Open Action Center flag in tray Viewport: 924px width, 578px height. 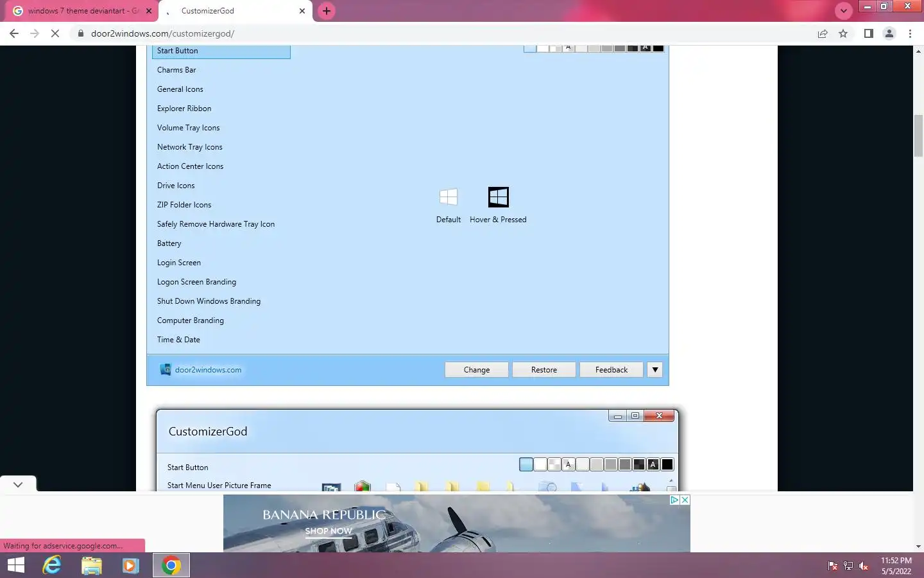[x=833, y=566]
